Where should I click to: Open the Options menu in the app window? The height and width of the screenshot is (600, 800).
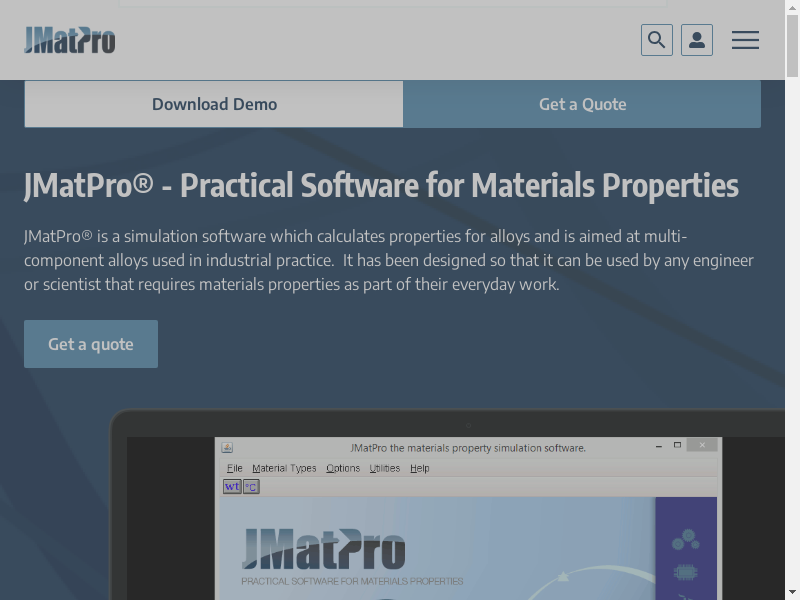click(343, 468)
